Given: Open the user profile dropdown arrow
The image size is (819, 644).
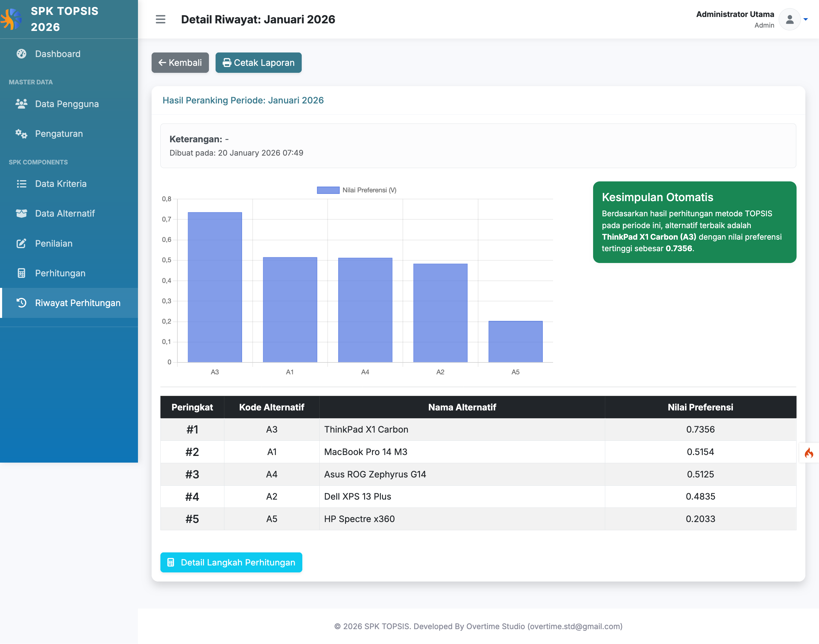Looking at the screenshot, I should tap(805, 19).
